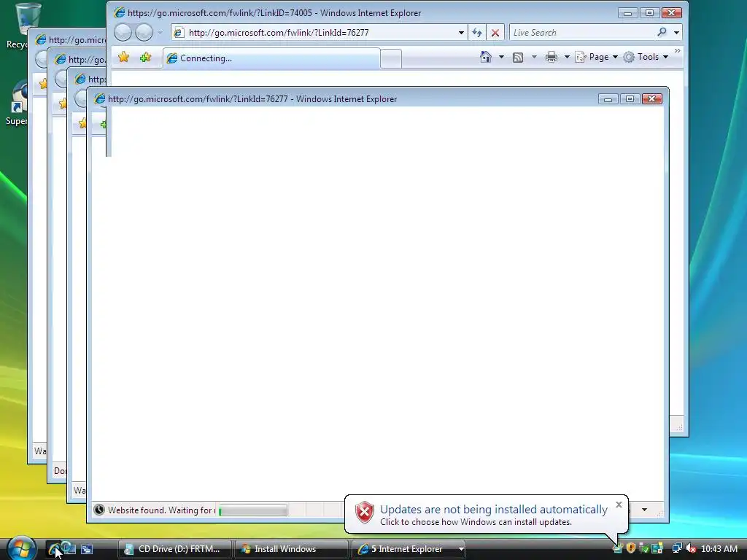Click the Add to Favorites icon
Screen dimensions: 747x560
145,58
